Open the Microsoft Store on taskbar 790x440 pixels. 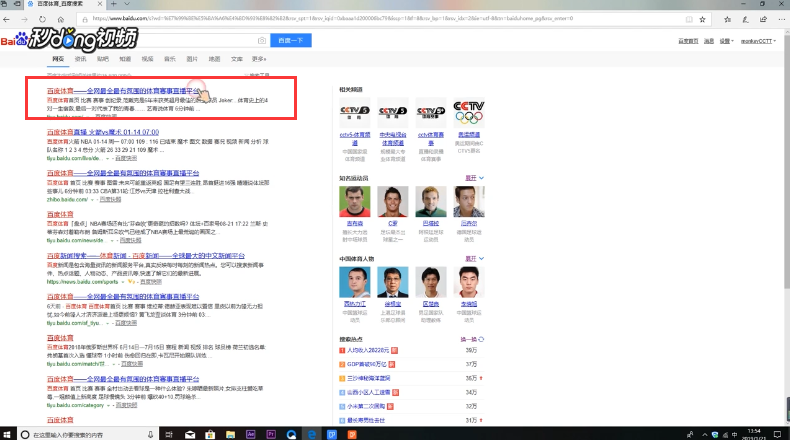tap(210, 434)
